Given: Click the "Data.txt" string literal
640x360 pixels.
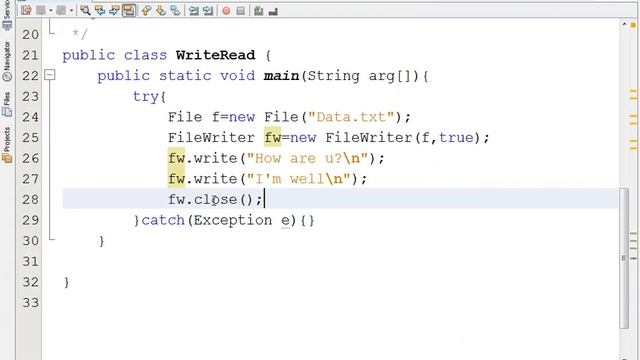Looking at the screenshot, I should point(351,117).
